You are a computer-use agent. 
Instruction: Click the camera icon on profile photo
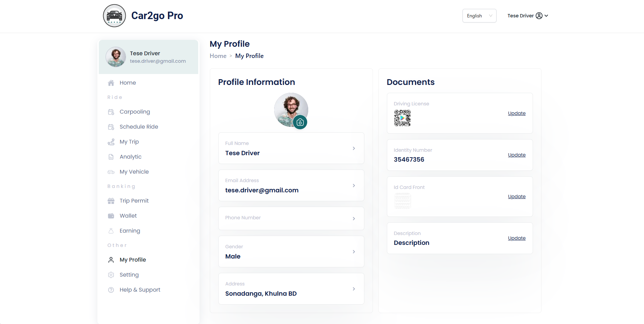point(300,122)
